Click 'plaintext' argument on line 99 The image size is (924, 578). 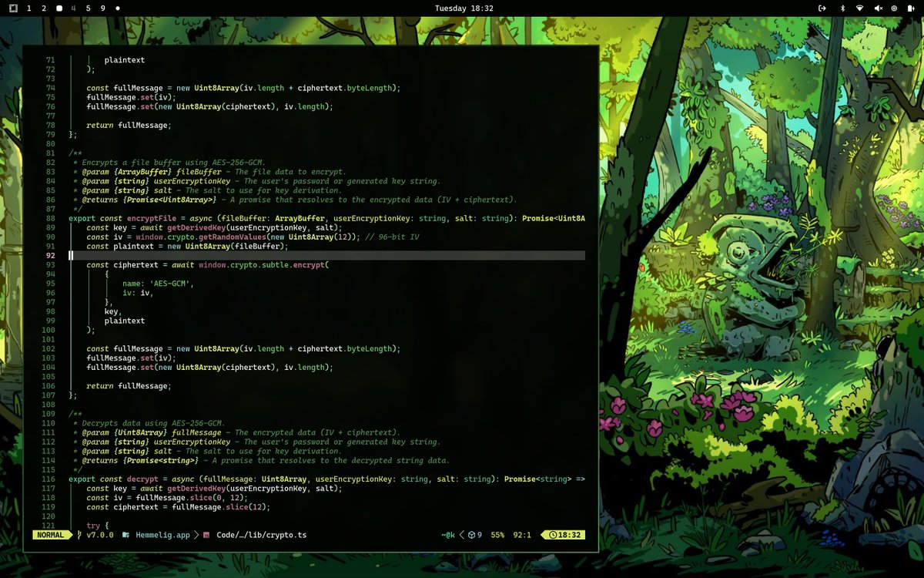[125, 321]
